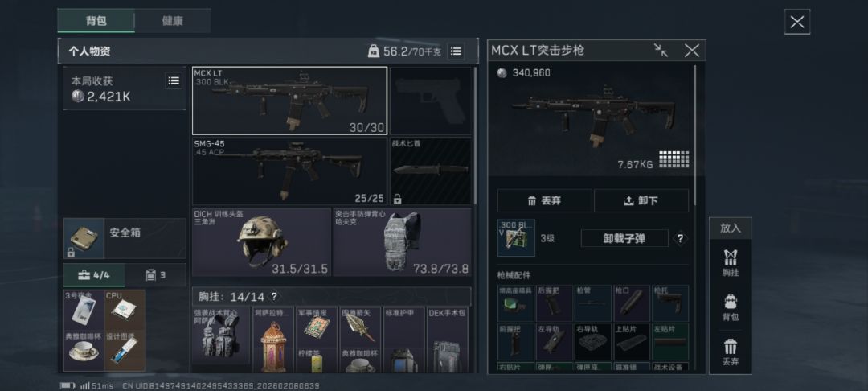Click the 卸载子弹 unload ammo button
The height and width of the screenshot is (391, 868).
click(624, 238)
